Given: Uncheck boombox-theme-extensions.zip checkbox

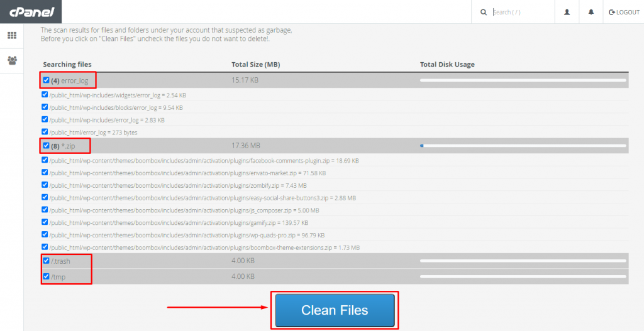Looking at the screenshot, I should (45, 247).
